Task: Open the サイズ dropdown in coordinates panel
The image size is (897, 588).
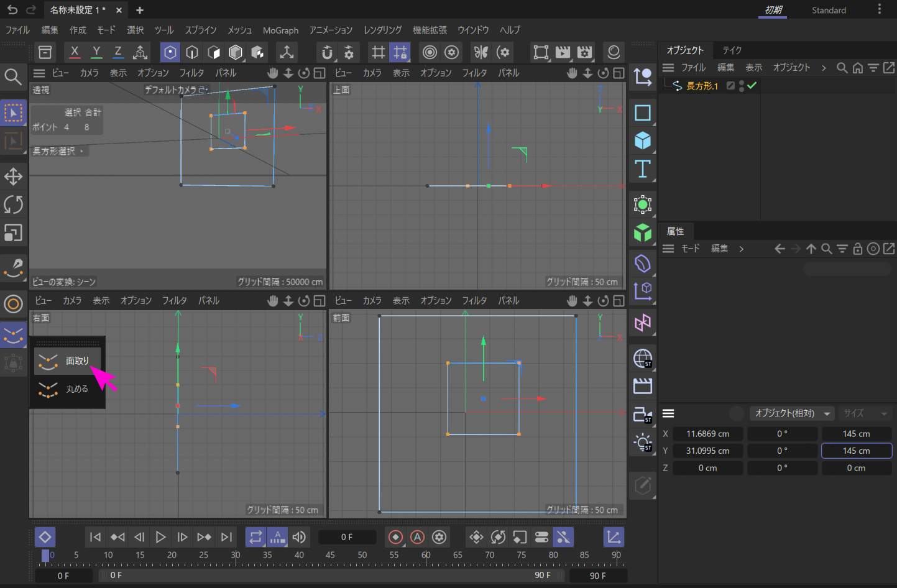Action: [865, 413]
